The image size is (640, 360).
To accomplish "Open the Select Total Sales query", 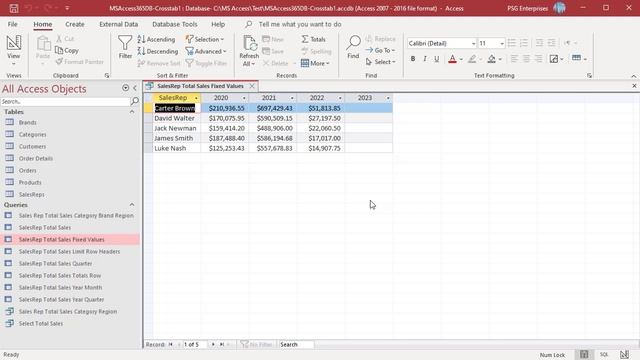I will tap(40, 324).
